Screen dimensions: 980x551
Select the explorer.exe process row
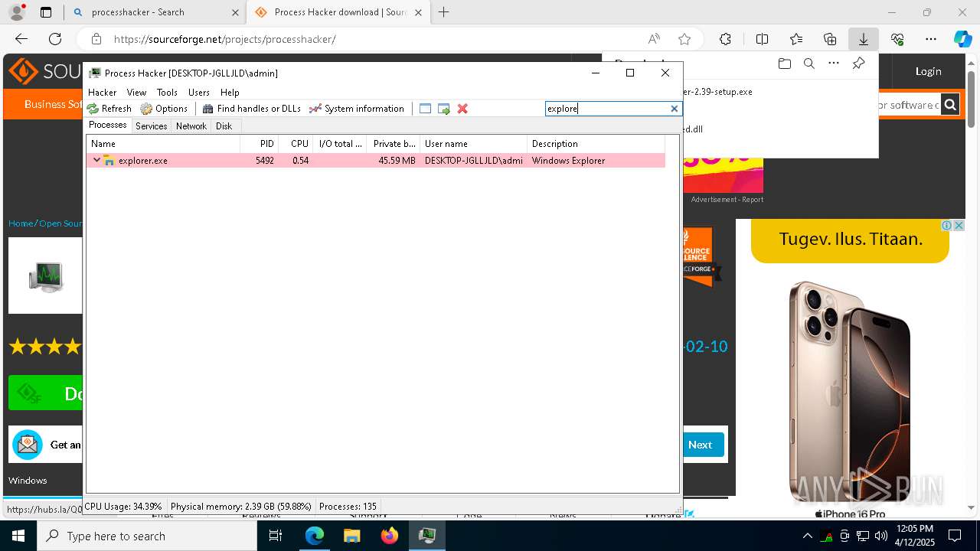(x=376, y=160)
